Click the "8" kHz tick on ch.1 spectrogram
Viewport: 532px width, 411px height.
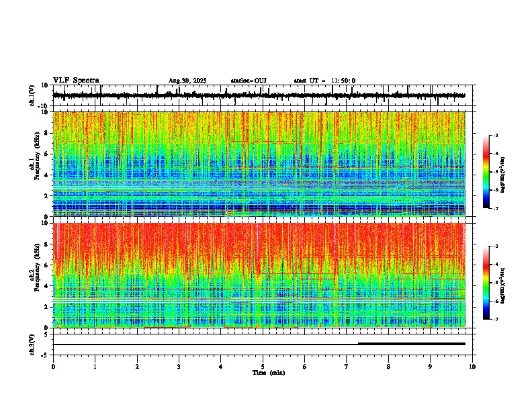pos(46,133)
